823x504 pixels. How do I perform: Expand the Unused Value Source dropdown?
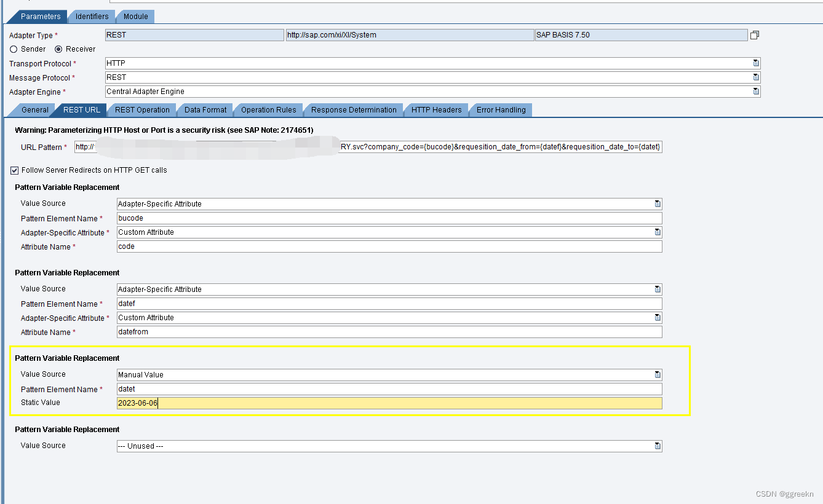(658, 446)
